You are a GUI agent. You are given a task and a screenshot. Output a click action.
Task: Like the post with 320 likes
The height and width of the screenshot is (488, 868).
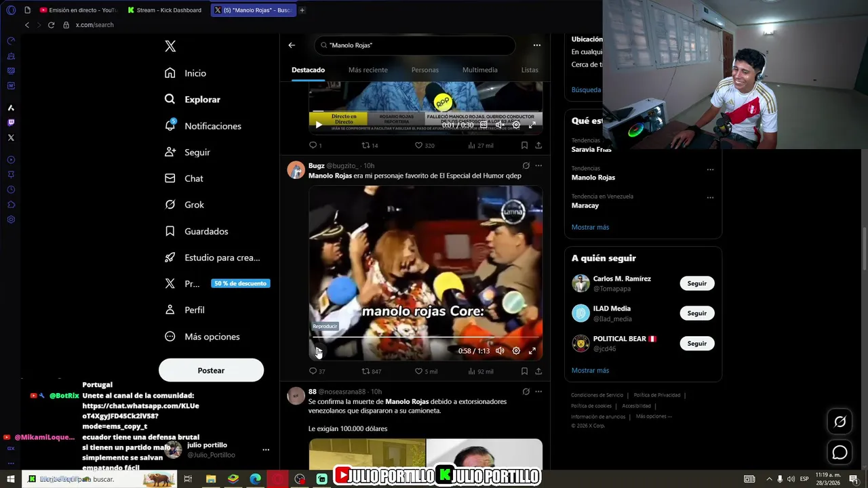pos(425,145)
